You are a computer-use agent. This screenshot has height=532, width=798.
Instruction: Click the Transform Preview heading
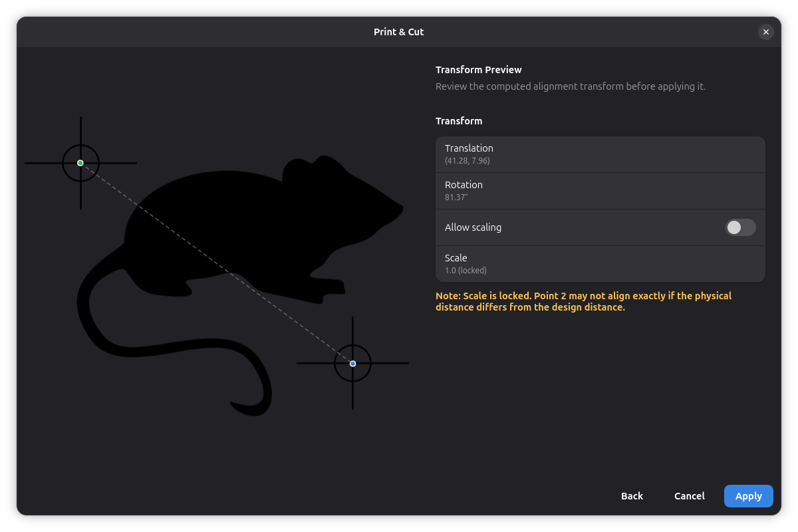pos(478,70)
